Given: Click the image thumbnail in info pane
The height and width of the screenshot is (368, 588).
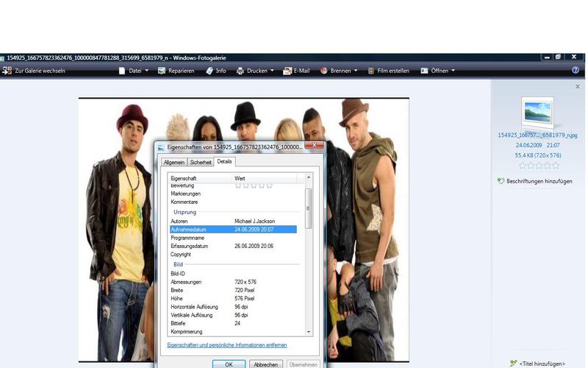Looking at the screenshot, I should tap(537, 114).
